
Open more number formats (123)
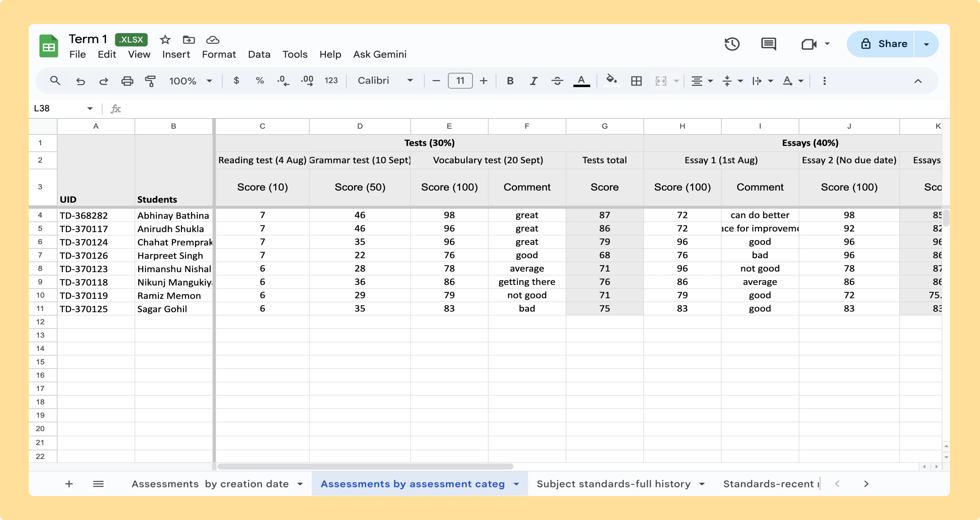point(331,81)
